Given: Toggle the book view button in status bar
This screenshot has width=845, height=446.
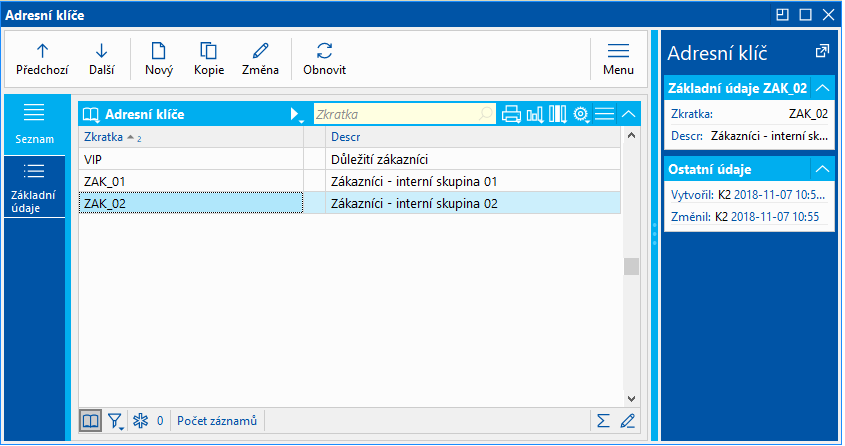Looking at the screenshot, I should pos(90,421).
